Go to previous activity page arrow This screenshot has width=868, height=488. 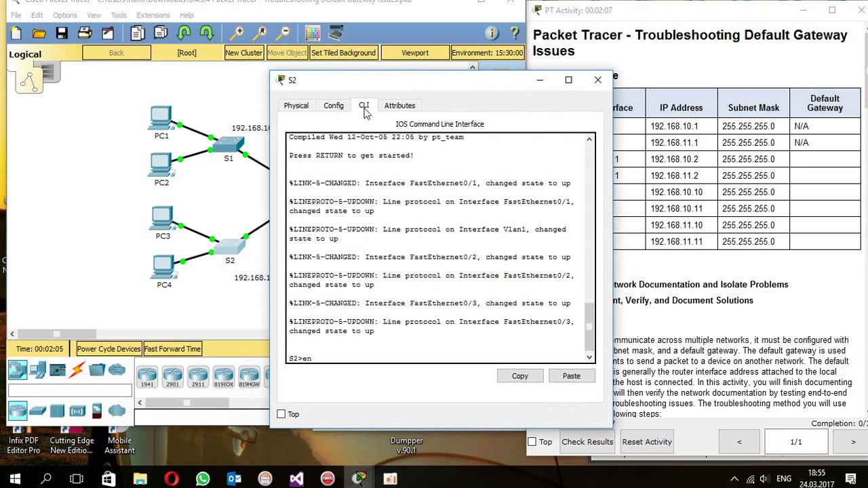point(739,442)
